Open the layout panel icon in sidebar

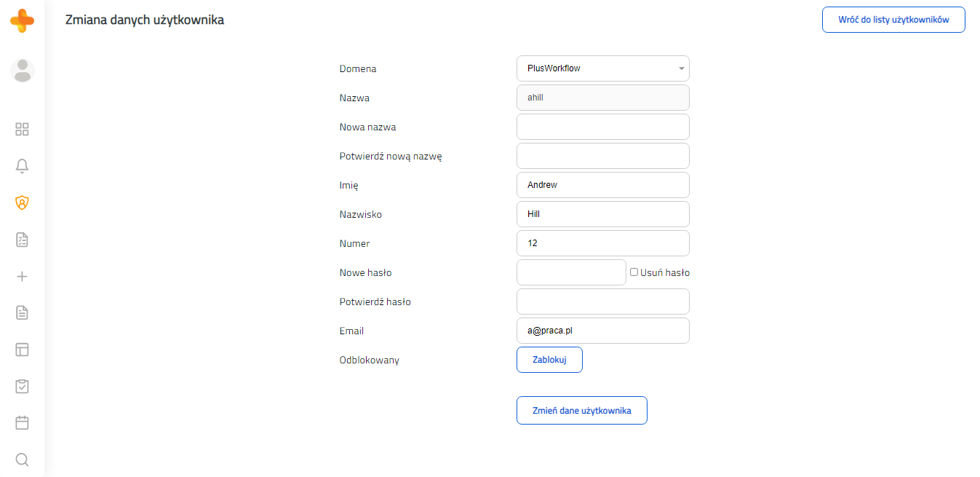tap(22, 350)
